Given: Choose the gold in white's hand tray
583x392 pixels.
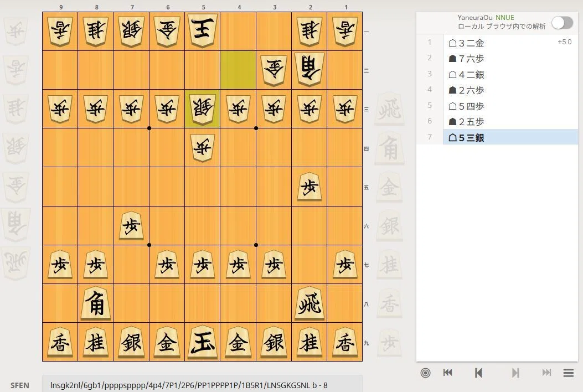Looking at the screenshot, I should click(16, 186).
